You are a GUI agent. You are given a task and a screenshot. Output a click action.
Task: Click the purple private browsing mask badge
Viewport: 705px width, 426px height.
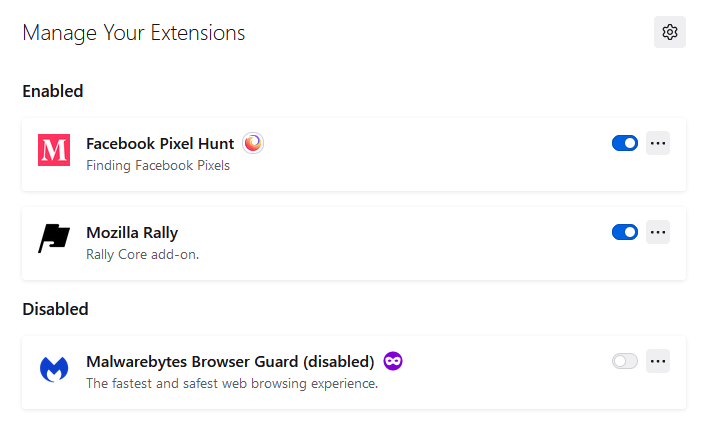(393, 361)
